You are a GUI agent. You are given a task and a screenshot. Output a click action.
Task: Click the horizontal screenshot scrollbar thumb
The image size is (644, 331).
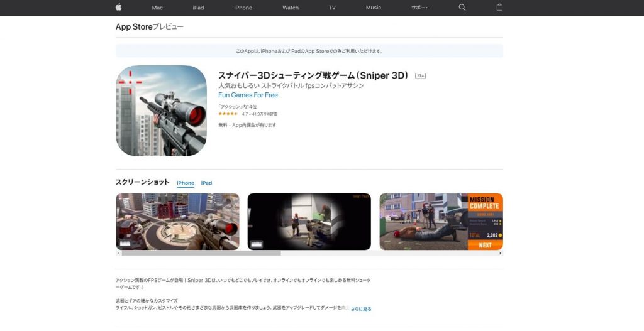[x=201, y=253]
